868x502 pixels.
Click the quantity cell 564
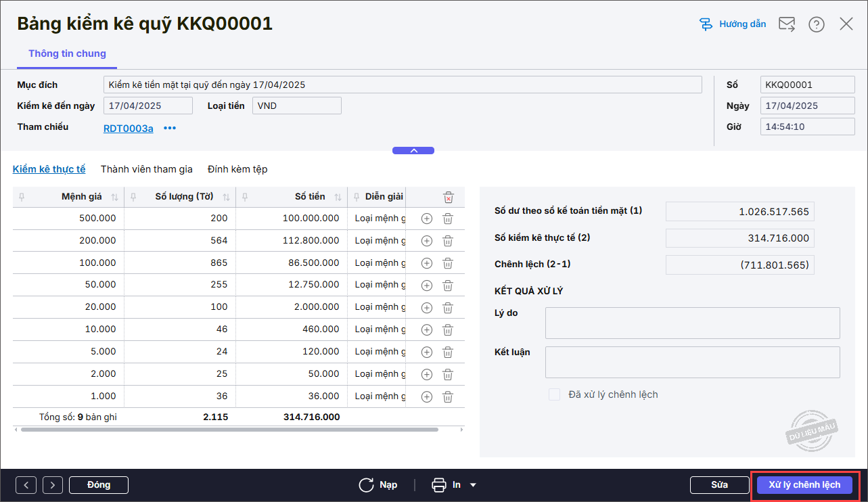click(180, 241)
